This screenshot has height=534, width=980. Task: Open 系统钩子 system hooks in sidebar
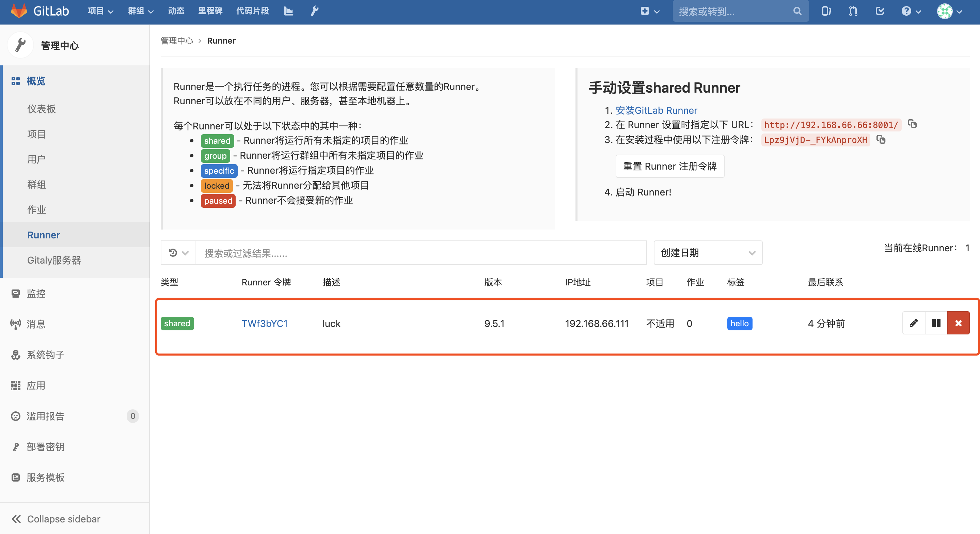coord(46,355)
